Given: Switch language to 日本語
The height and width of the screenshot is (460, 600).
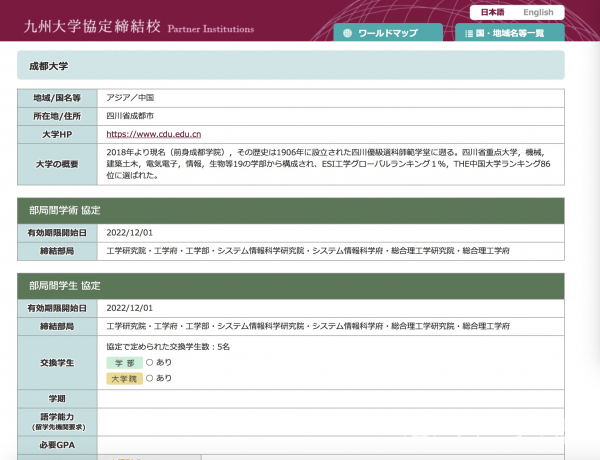Looking at the screenshot, I should pyautogui.click(x=492, y=12).
